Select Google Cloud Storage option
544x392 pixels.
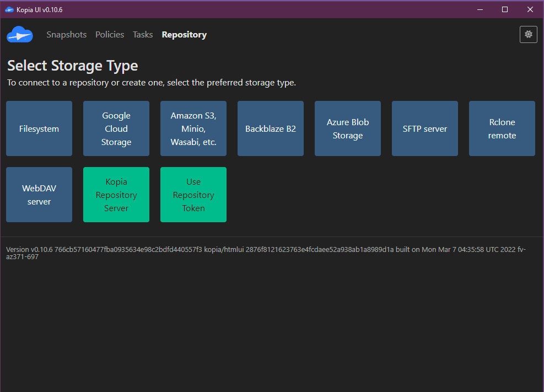116,128
